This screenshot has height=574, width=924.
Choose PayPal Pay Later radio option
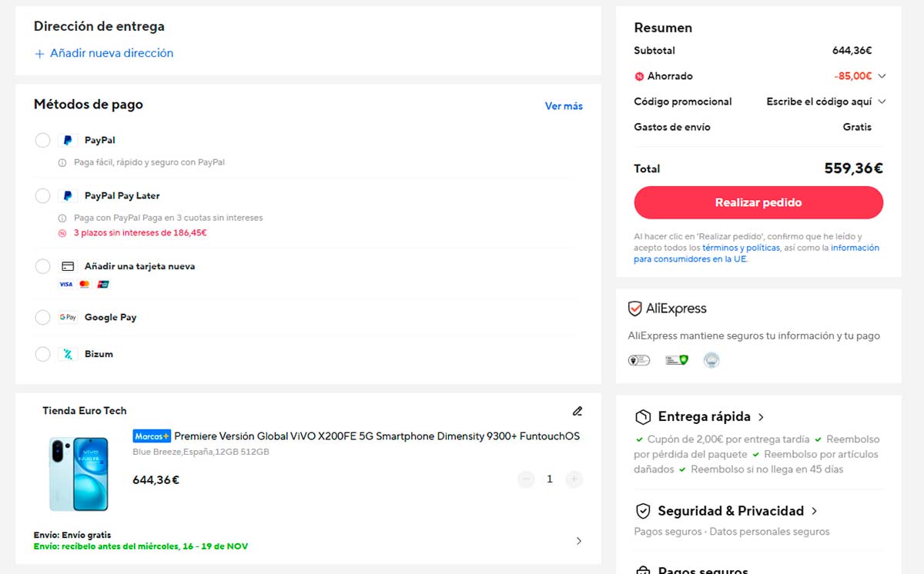pyautogui.click(x=43, y=195)
